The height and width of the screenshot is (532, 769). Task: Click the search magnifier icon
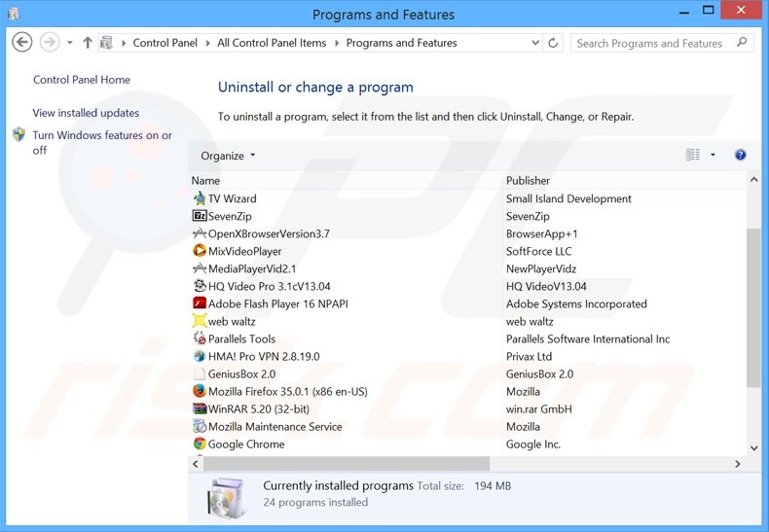(x=742, y=43)
